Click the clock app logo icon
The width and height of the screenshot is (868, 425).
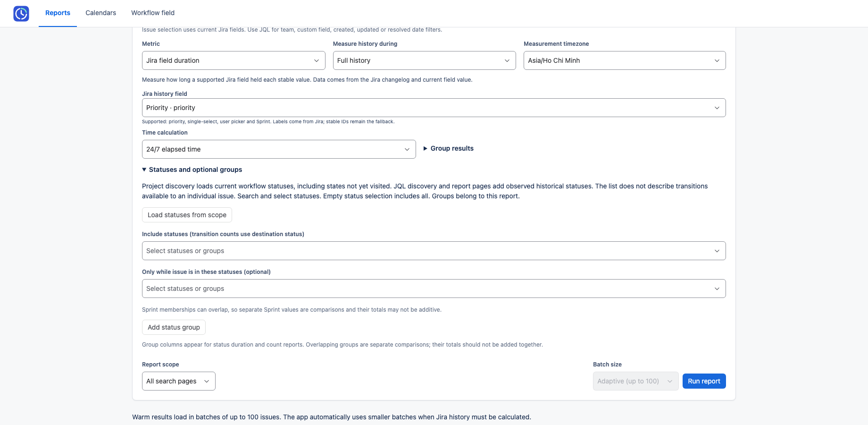pos(21,14)
